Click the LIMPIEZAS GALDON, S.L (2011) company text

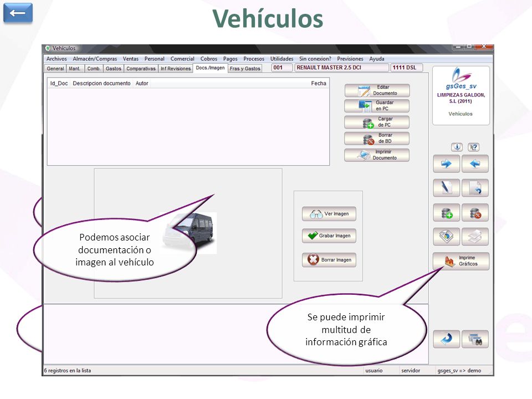[461, 98]
